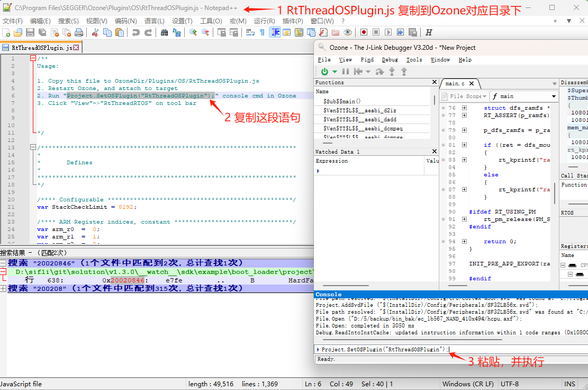Toggle the eye Monitoring icon in Notepad++
Viewport: 588px width, 390px height.
[x=348, y=33]
